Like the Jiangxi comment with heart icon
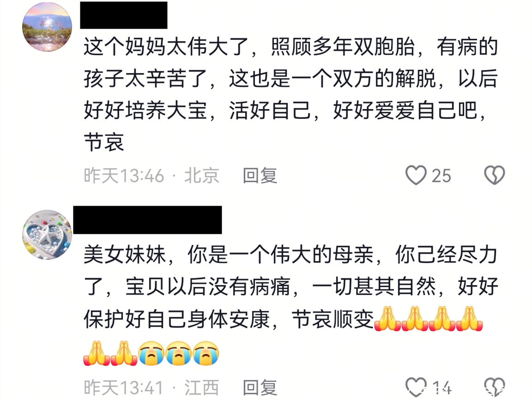 tap(416, 387)
